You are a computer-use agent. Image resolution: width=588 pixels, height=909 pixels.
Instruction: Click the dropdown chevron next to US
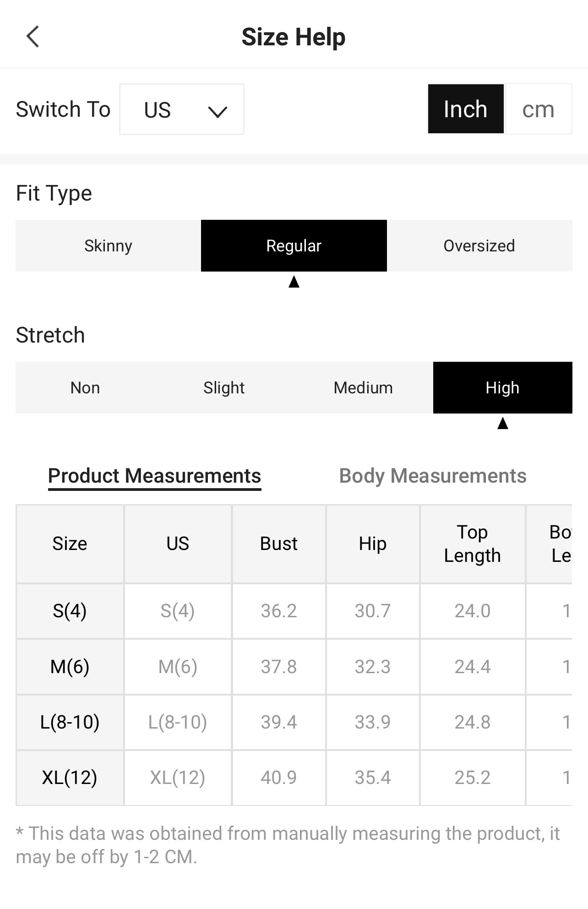click(x=217, y=111)
